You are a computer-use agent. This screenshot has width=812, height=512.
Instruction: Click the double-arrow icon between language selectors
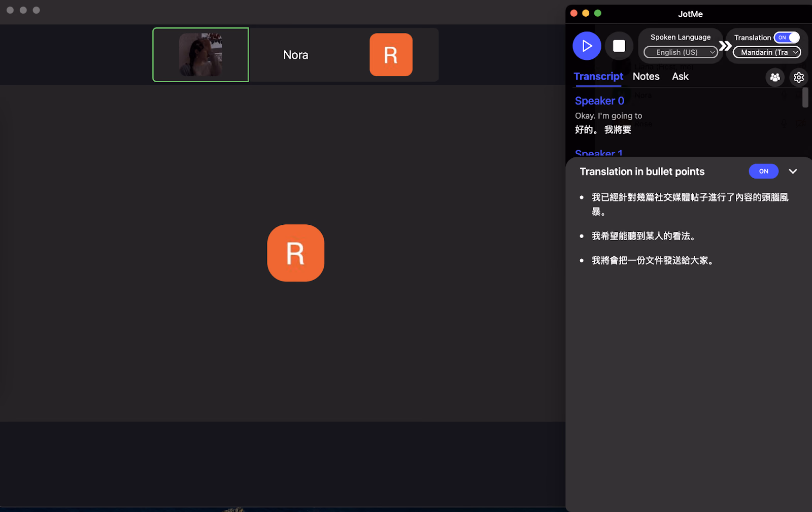(725, 46)
